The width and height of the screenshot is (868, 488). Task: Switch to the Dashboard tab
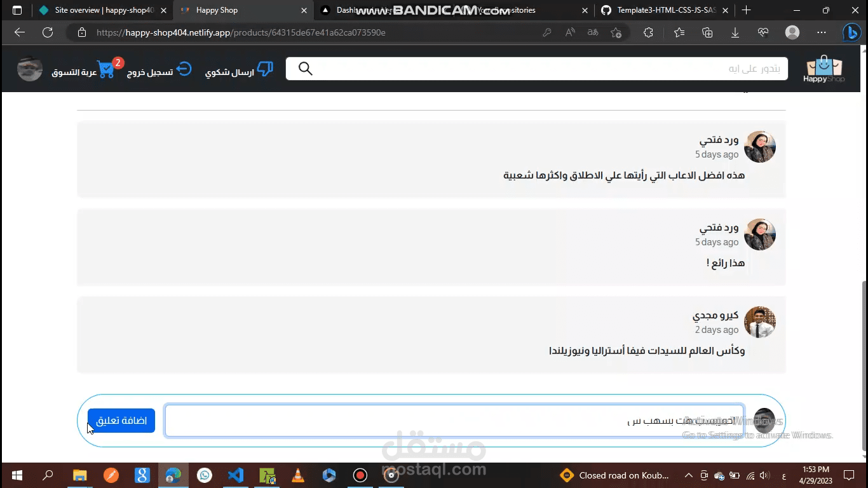point(384,10)
